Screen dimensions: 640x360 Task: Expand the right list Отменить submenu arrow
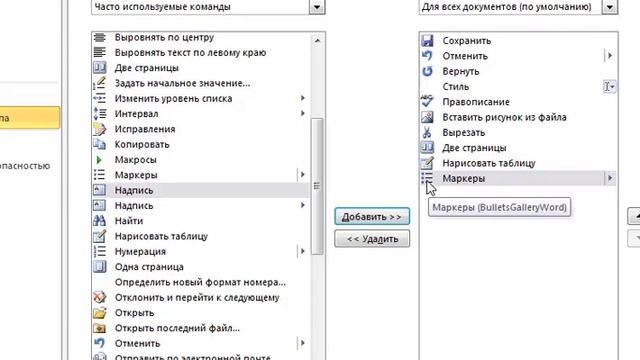point(610,56)
